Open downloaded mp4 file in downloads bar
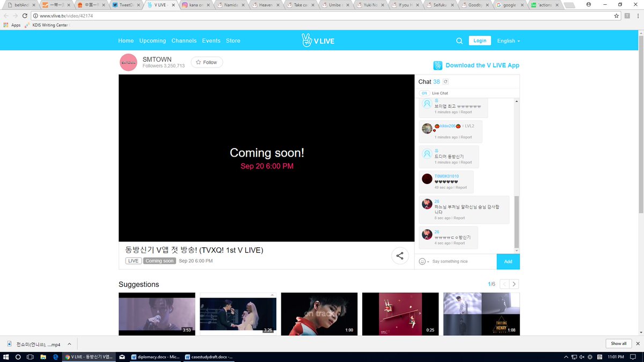This screenshot has height=362, width=644. [x=34, y=344]
